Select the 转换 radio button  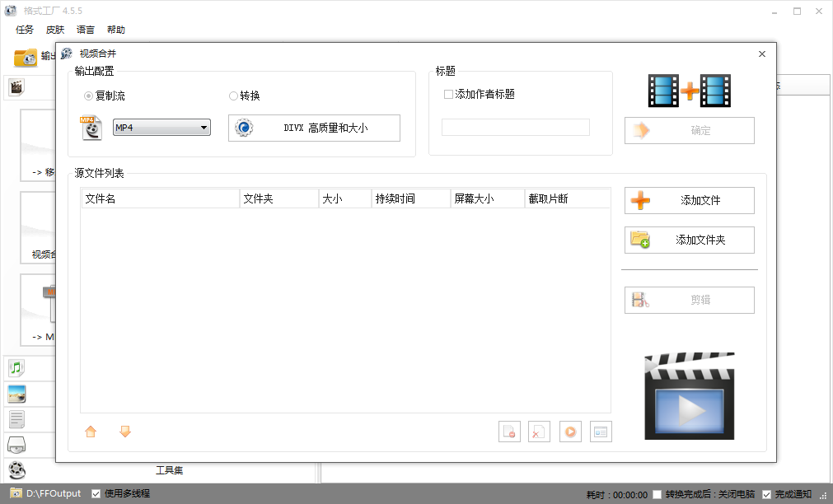pos(233,96)
